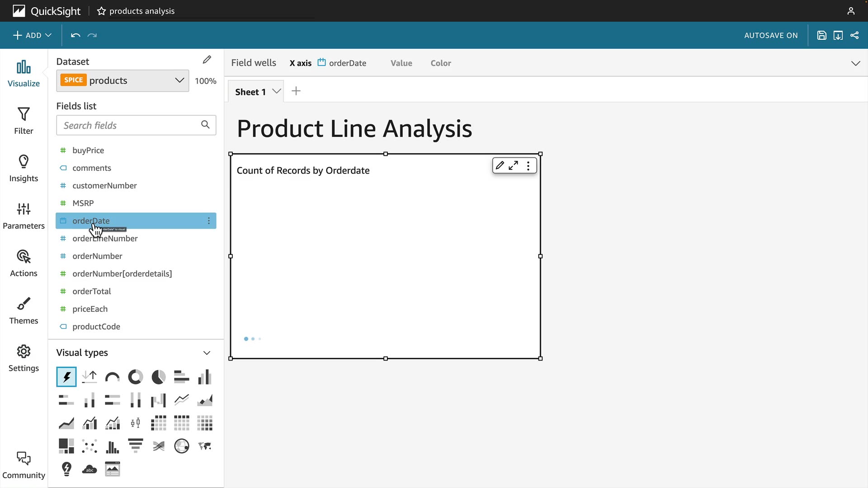Collapse the Visual types section
868x488 pixels.
[207, 353]
